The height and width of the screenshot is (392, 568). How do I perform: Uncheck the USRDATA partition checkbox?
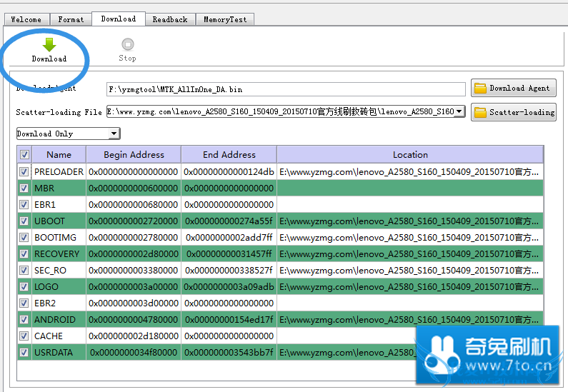point(24,352)
